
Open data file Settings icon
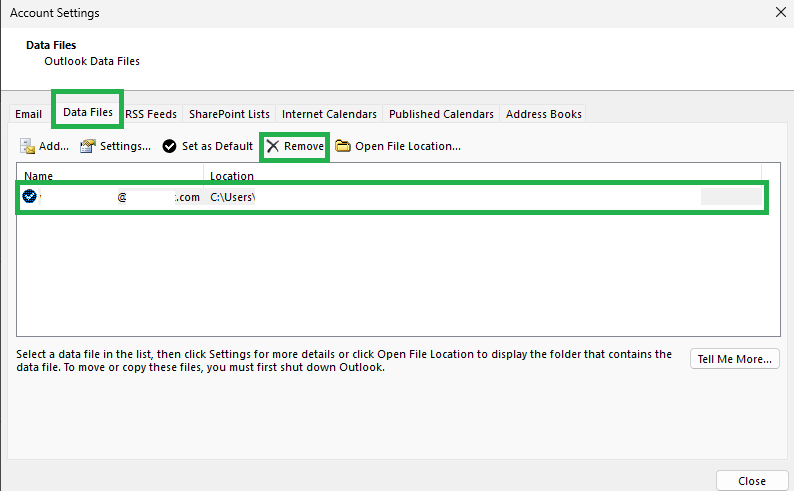pos(88,146)
